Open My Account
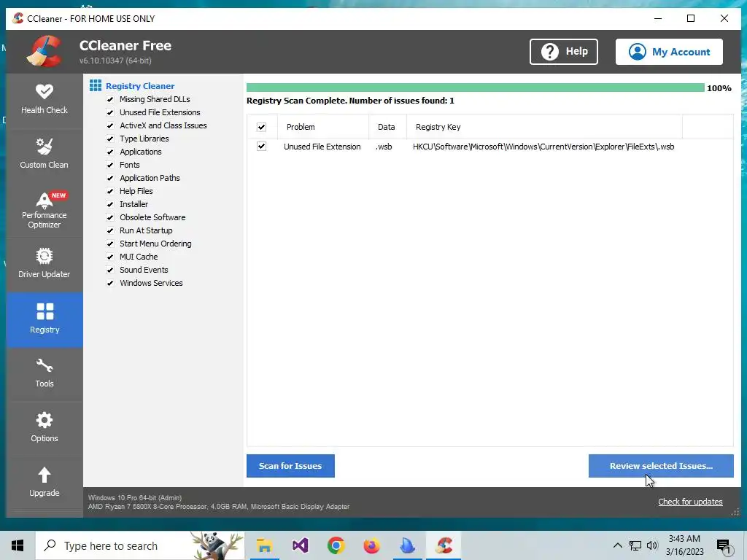This screenshot has height=560, width=747. (x=669, y=52)
